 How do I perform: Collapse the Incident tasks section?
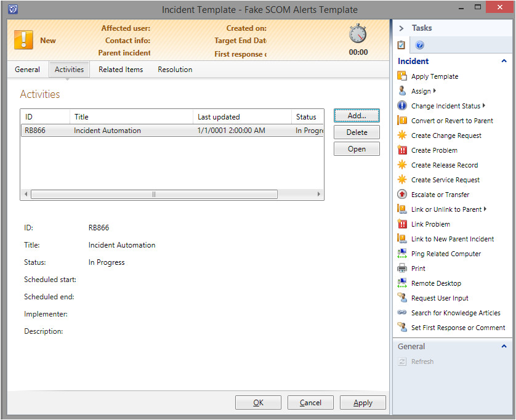tap(504, 61)
